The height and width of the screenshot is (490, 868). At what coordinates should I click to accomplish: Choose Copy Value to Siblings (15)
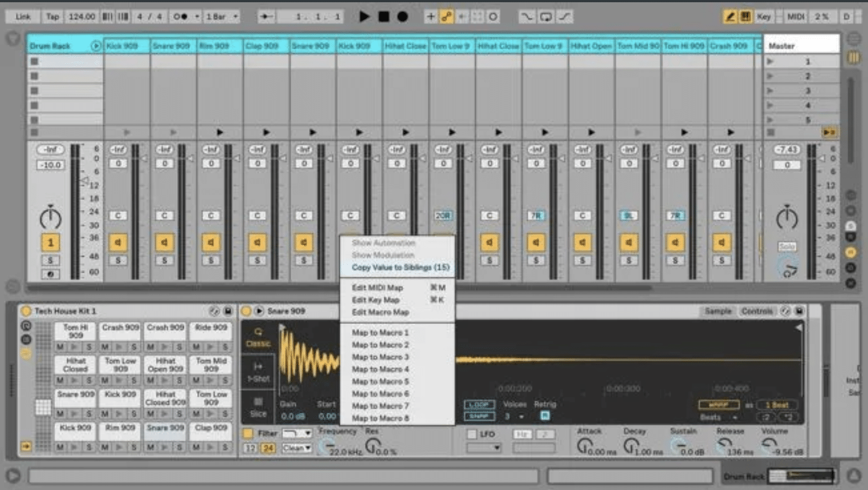click(x=400, y=268)
